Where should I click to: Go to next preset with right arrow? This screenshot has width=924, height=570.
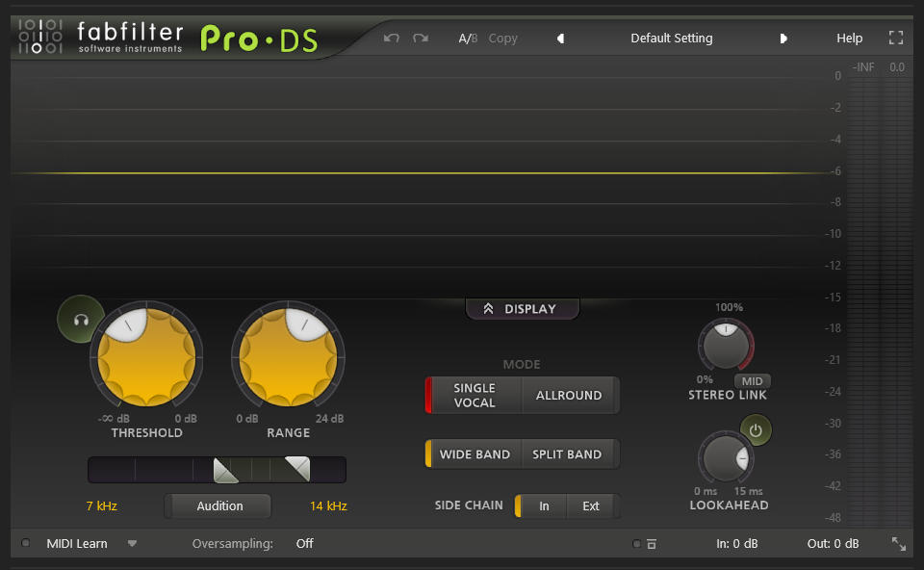point(783,39)
